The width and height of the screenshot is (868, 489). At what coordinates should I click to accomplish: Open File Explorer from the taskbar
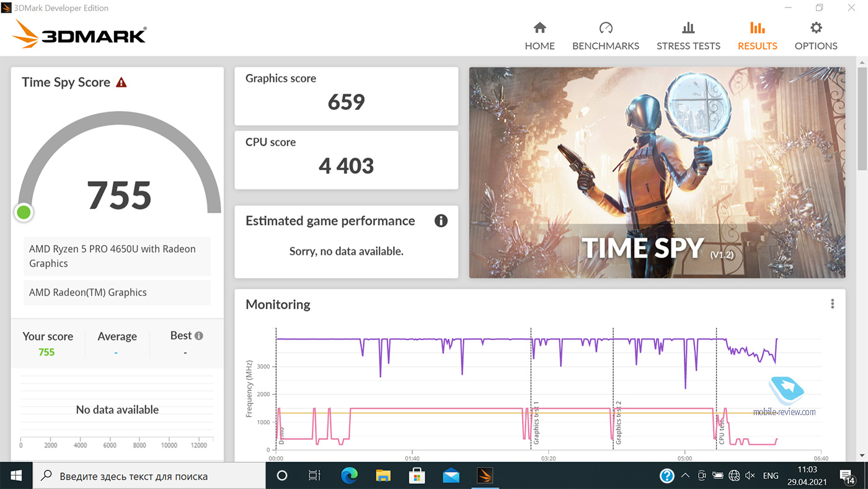click(383, 476)
